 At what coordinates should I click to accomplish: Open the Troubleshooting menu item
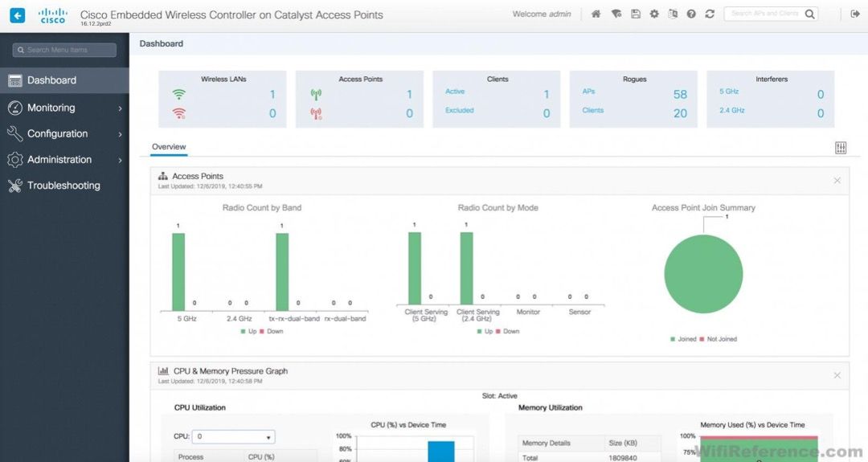(64, 186)
